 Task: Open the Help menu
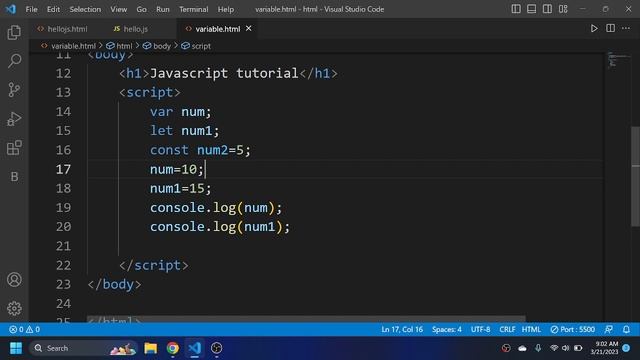point(226,9)
